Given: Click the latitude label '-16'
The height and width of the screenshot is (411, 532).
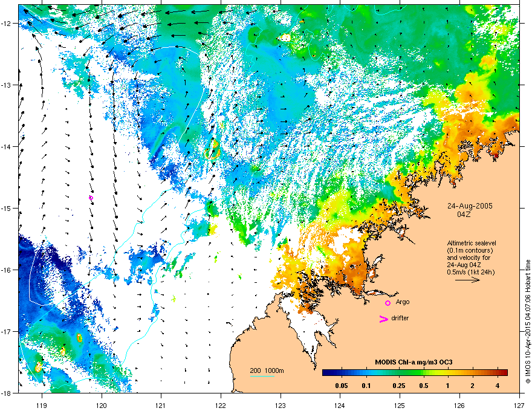Looking at the screenshot, I should [6, 270].
